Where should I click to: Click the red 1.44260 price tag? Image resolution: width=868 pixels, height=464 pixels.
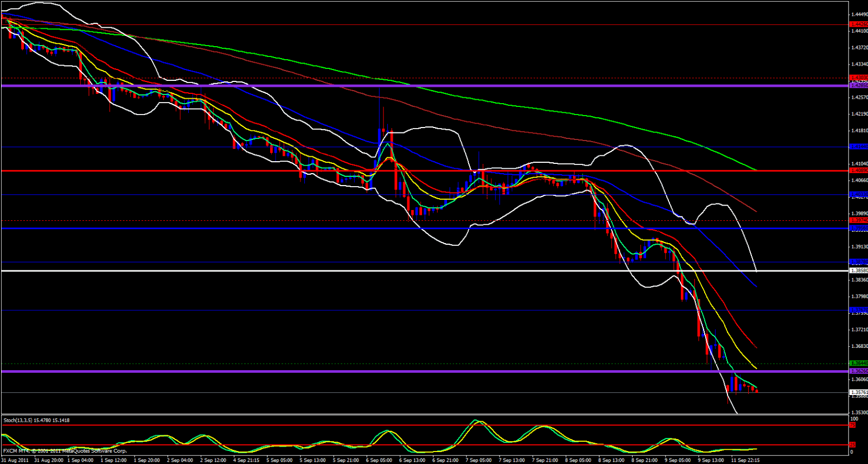(858, 24)
